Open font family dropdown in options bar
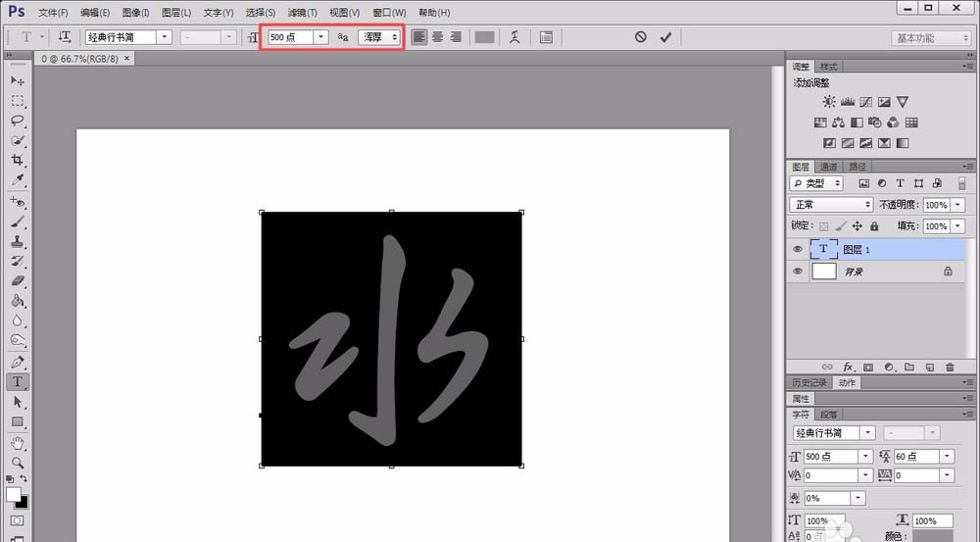This screenshot has width=980, height=542. click(x=165, y=37)
